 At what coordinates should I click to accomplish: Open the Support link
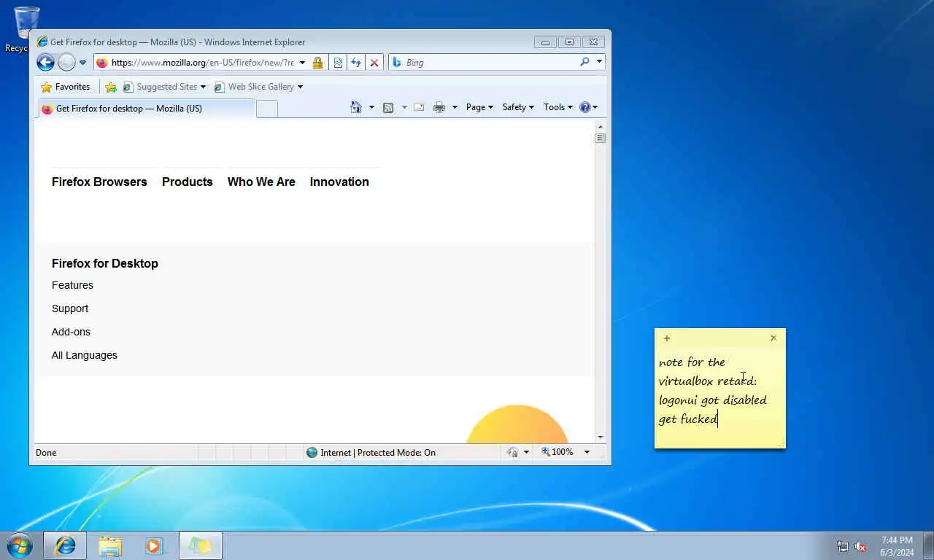[70, 308]
